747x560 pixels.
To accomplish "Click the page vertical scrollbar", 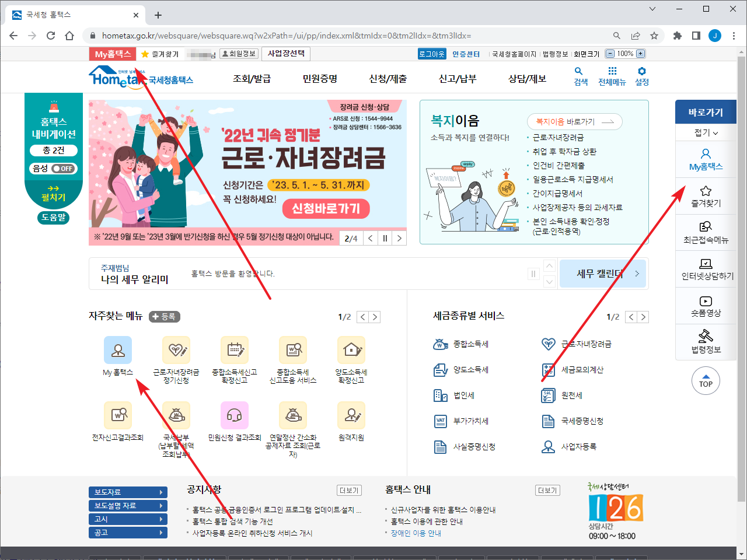I will [741, 279].
